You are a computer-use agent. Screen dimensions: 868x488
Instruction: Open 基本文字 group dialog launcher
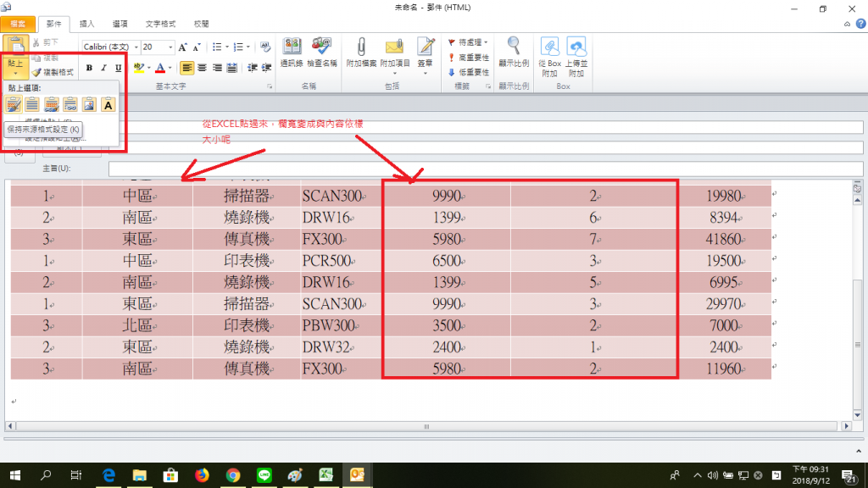coord(270,86)
